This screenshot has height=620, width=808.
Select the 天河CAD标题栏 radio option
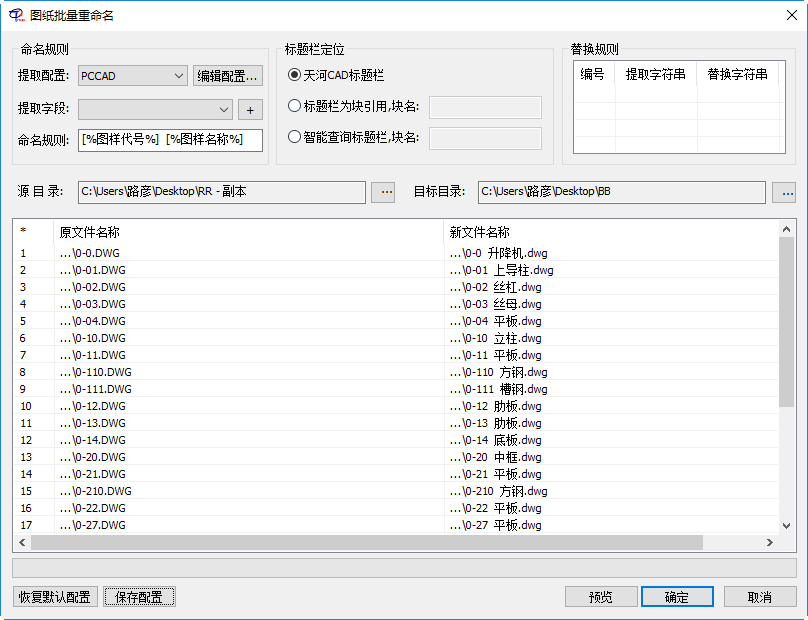294,75
